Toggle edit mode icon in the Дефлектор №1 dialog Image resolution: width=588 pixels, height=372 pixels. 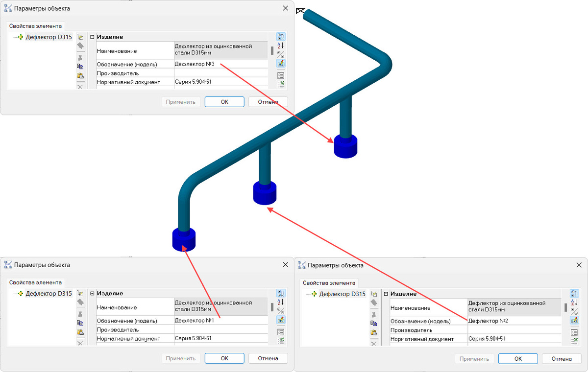(281, 320)
